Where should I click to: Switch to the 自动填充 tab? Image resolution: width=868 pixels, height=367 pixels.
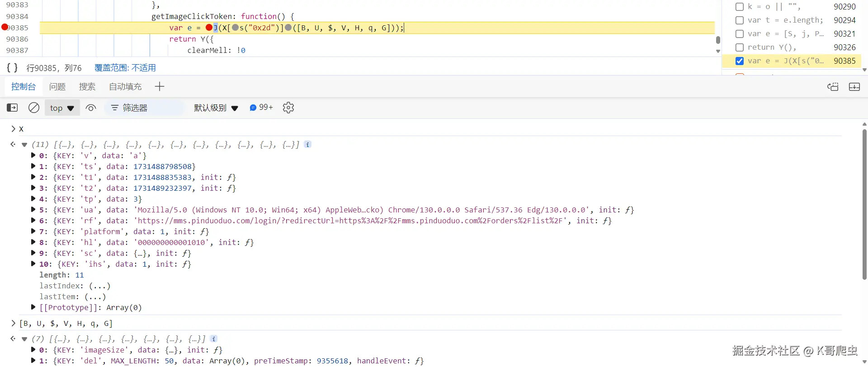125,86
